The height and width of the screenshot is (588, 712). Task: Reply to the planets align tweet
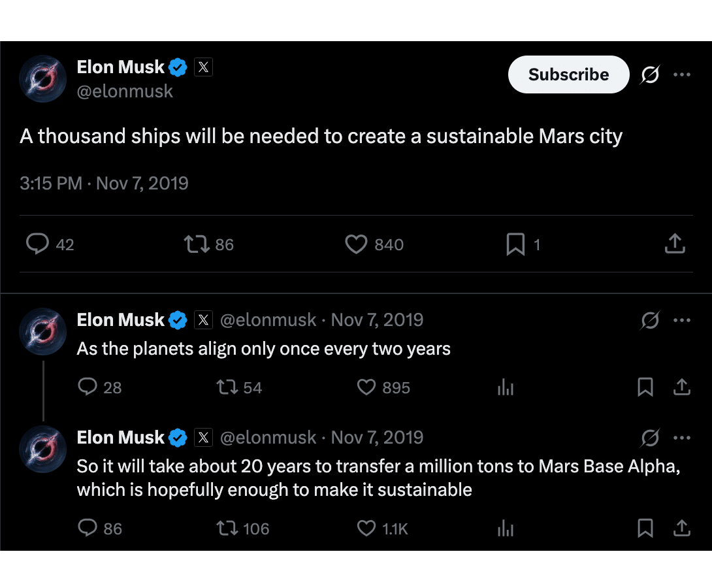pyautogui.click(x=88, y=387)
